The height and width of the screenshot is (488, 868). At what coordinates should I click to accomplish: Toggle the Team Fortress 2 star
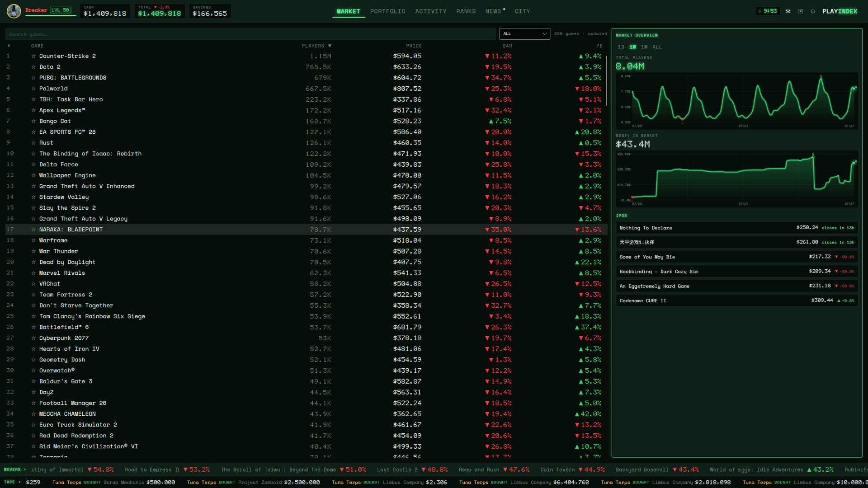coord(33,295)
